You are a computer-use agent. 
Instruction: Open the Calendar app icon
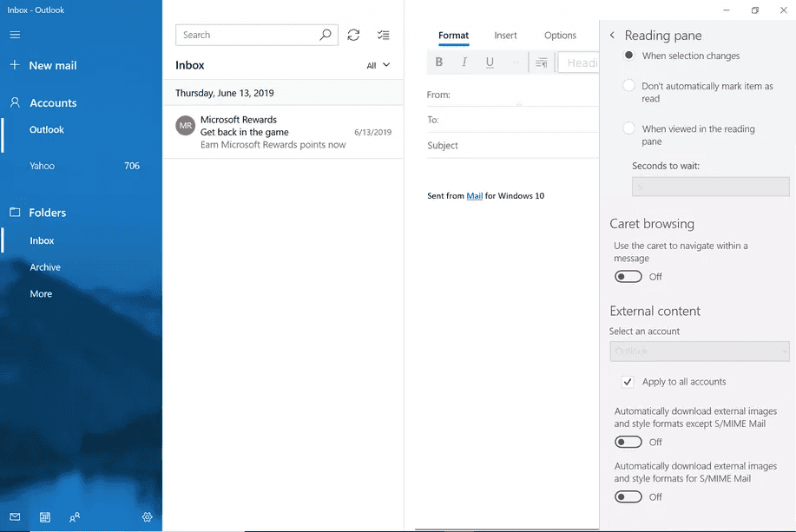(x=45, y=517)
